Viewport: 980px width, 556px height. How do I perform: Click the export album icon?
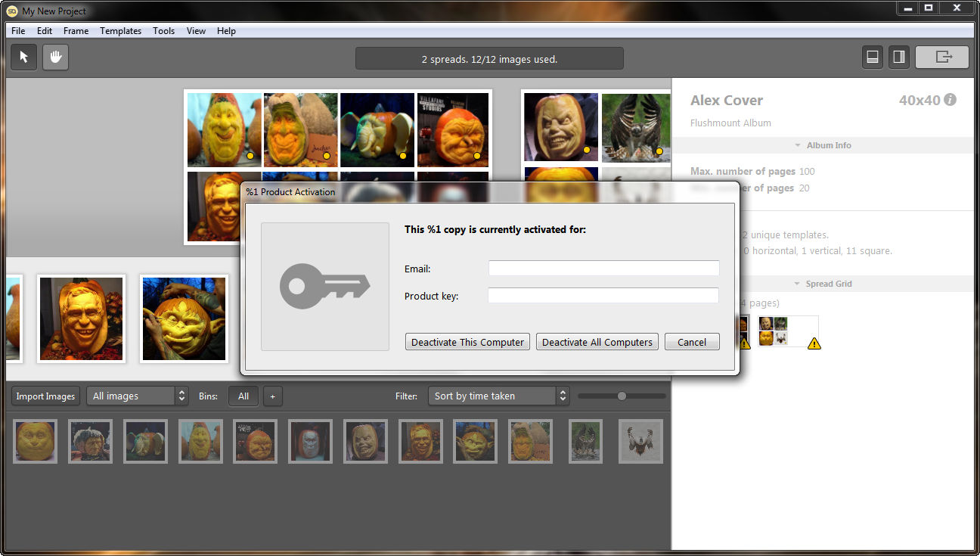click(942, 57)
